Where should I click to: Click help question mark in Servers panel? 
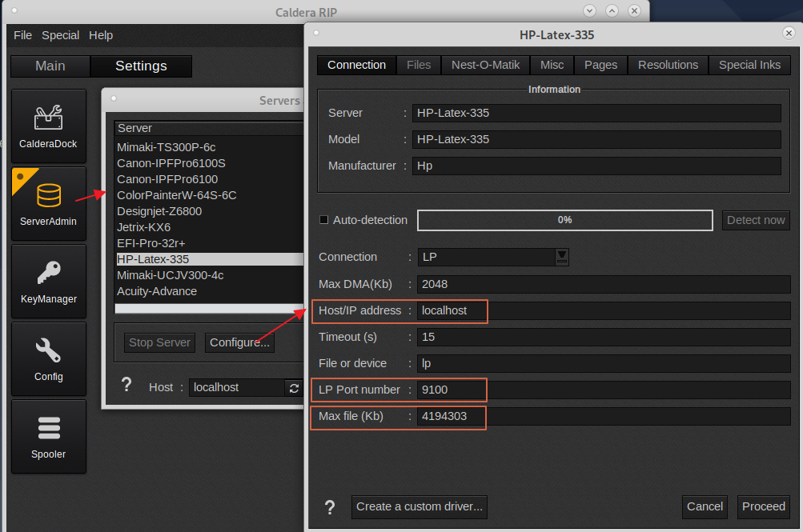tap(126, 386)
